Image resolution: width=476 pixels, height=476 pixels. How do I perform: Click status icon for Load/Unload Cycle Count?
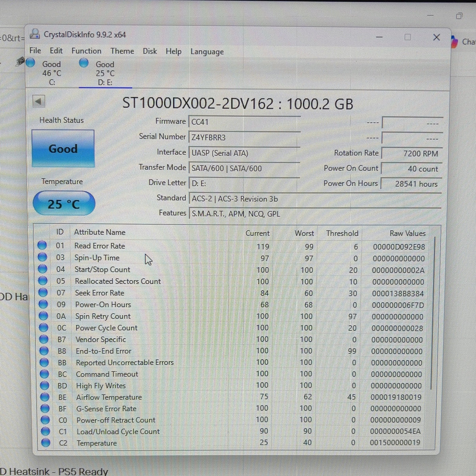pos(46,431)
